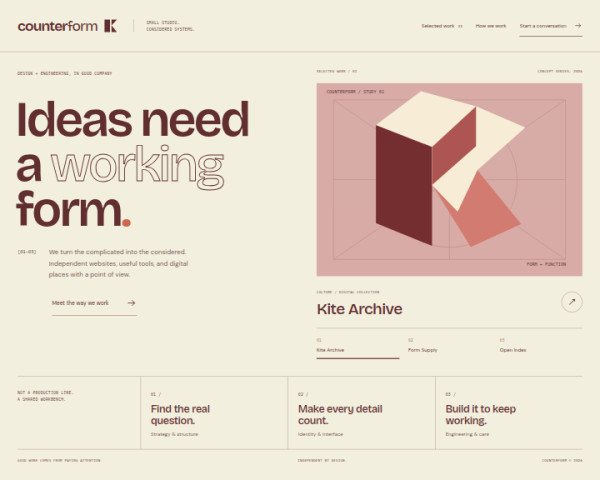Click the Strategy & structure caption

[x=174, y=434]
